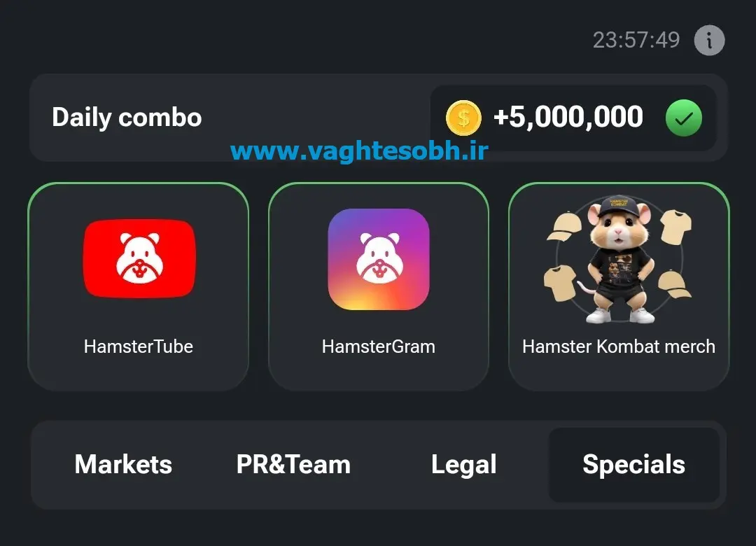Viewport: 756px width, 546px height.
Task: Click the Daily combo title
Action: (x=127, y=118)
